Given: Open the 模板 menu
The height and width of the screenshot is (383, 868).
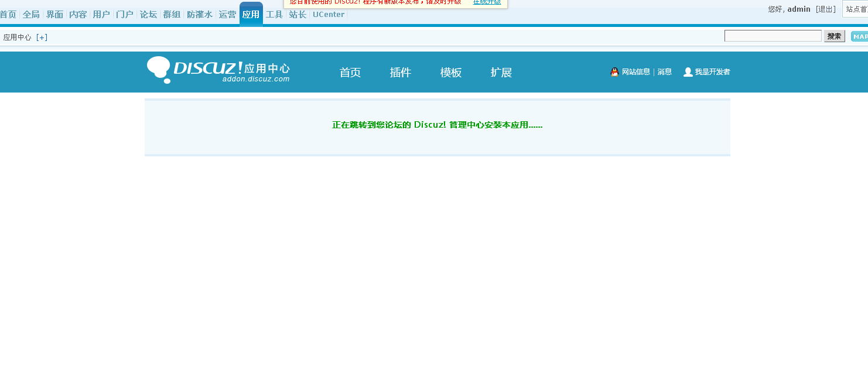Looking at the screenshot, I should (451, 73).
